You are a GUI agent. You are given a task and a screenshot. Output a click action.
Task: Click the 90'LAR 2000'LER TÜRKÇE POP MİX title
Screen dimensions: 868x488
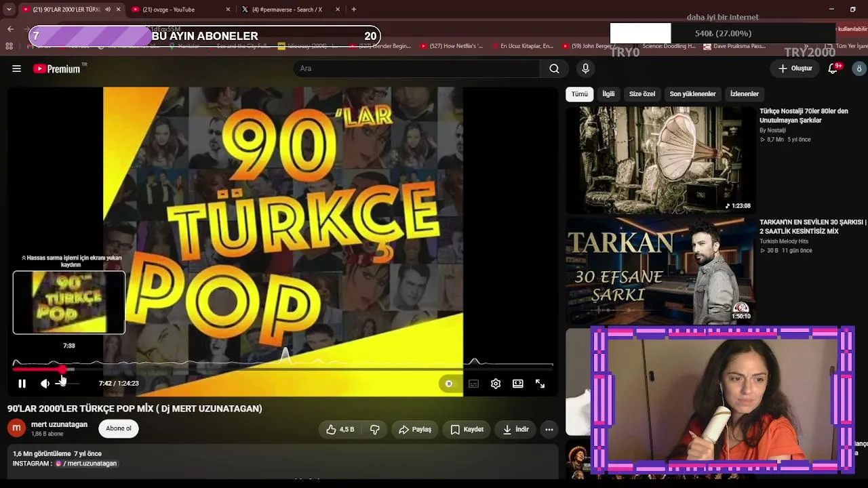[x=134, y=409]
